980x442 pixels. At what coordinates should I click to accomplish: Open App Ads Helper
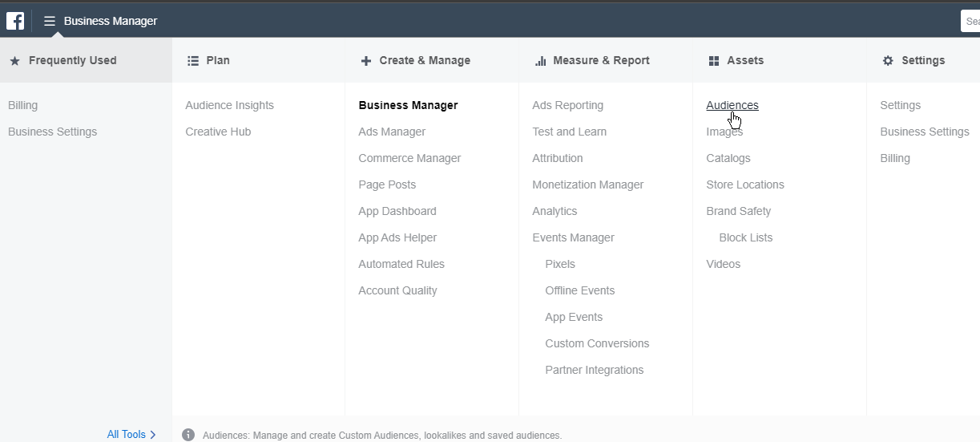point(397,237)
